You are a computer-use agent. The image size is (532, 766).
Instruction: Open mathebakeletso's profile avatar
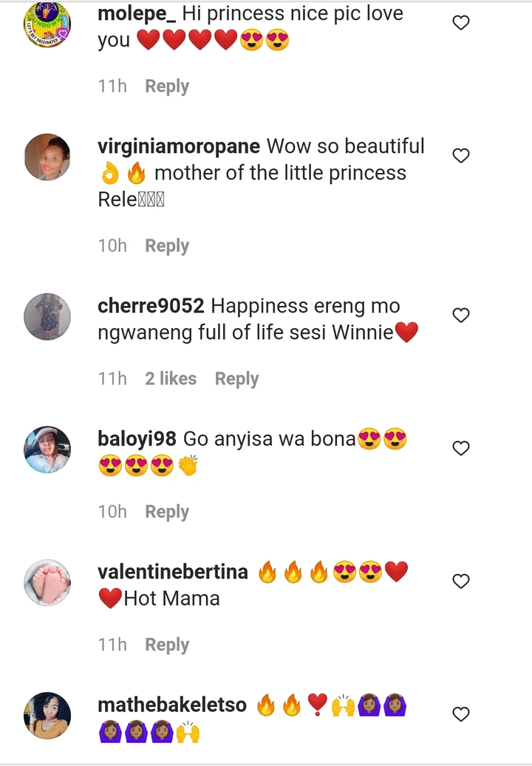47,716
